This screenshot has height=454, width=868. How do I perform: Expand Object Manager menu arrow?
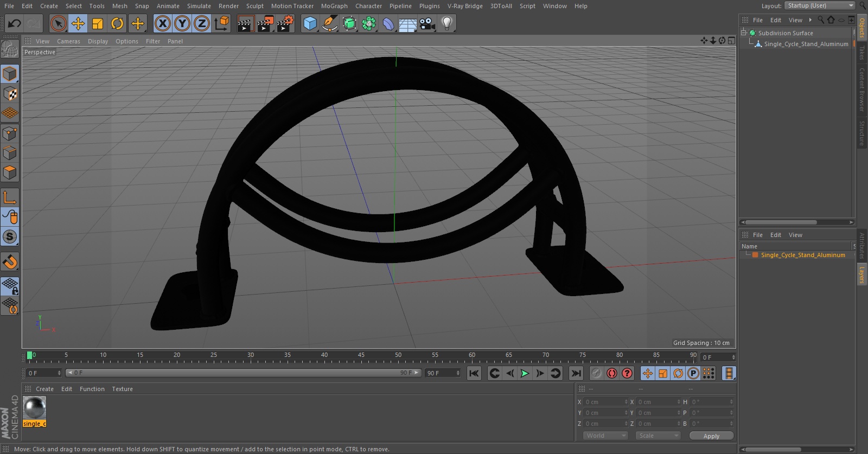tap(810, 20)
